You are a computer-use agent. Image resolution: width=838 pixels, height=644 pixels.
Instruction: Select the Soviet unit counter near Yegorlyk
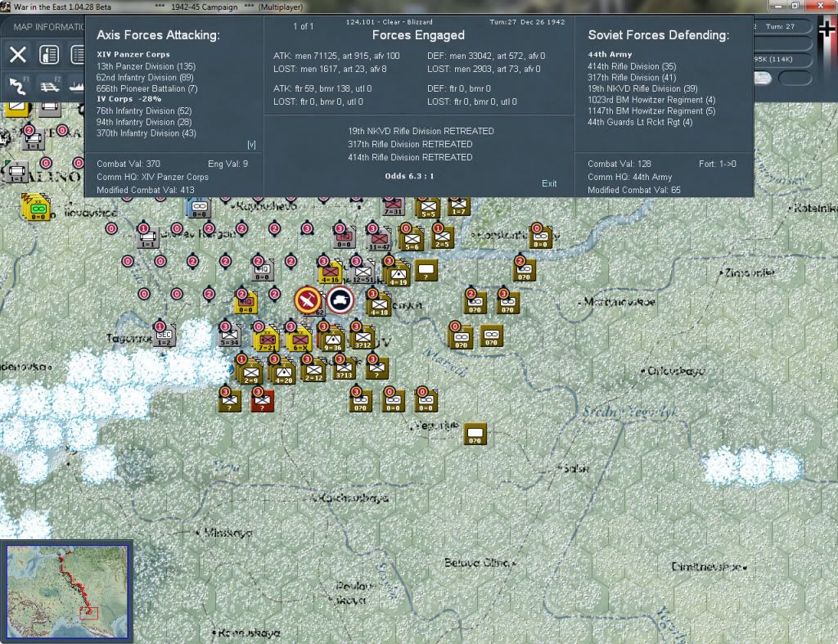475,435
